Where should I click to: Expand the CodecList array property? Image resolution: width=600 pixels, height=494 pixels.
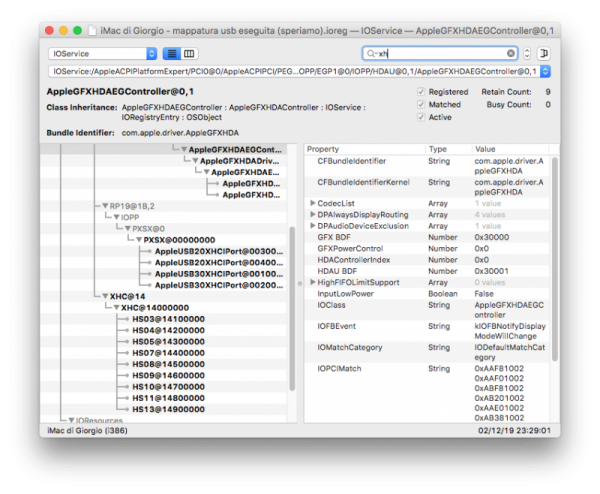313,203
